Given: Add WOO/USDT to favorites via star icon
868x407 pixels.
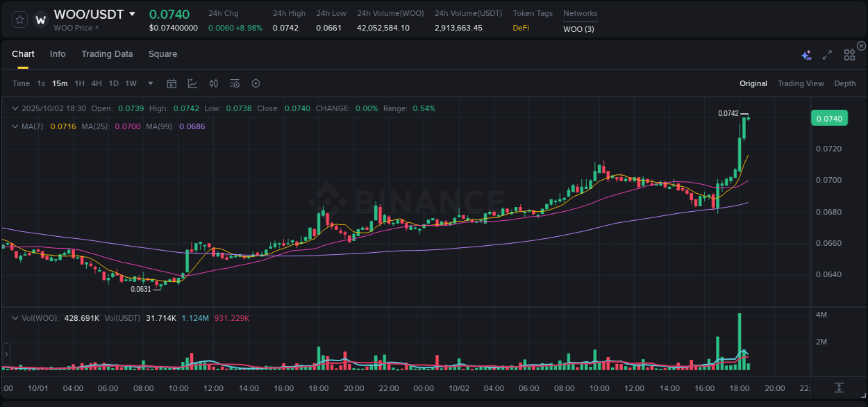Looking at the screenshot, I should pos(19,19).
